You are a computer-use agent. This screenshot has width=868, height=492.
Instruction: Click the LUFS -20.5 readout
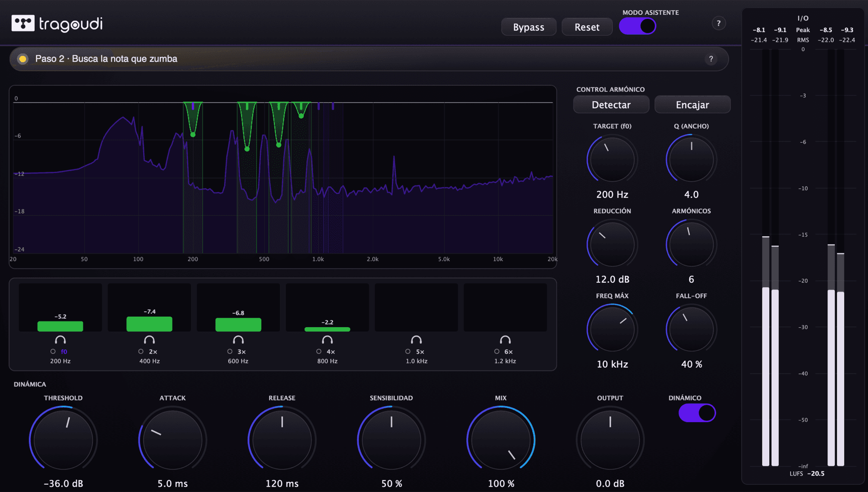click(807, 474)
